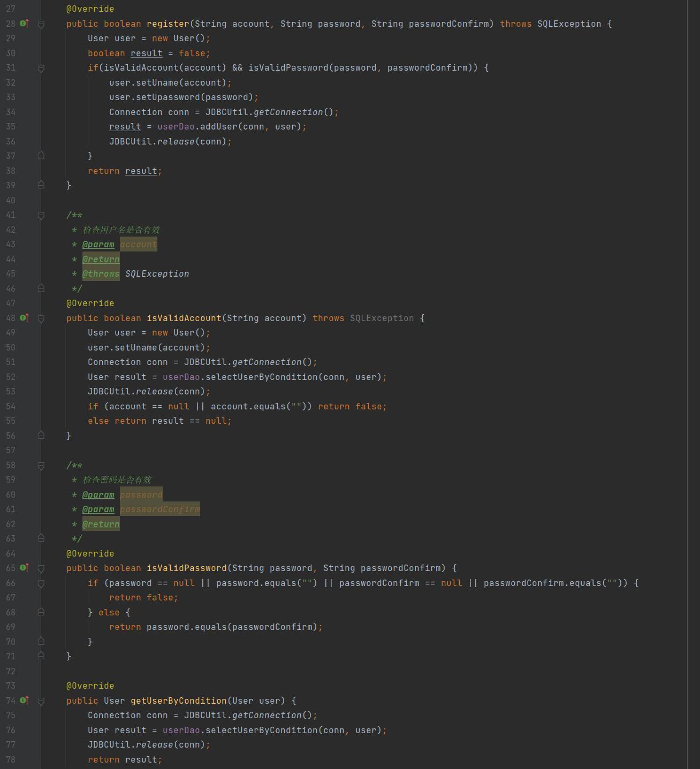Click the Chinese comment text on line 59
The width and height of the screenshot is (700, 769).
point(117,479)
